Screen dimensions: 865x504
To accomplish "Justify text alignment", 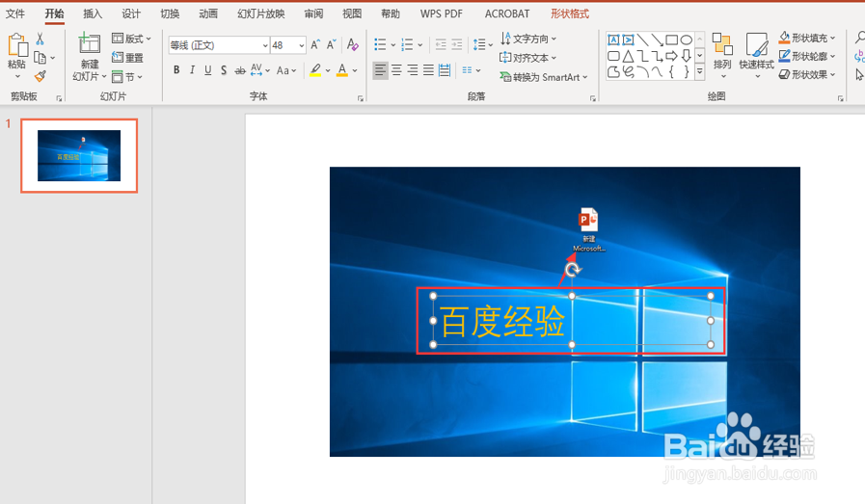I will [x=428, y=70].
